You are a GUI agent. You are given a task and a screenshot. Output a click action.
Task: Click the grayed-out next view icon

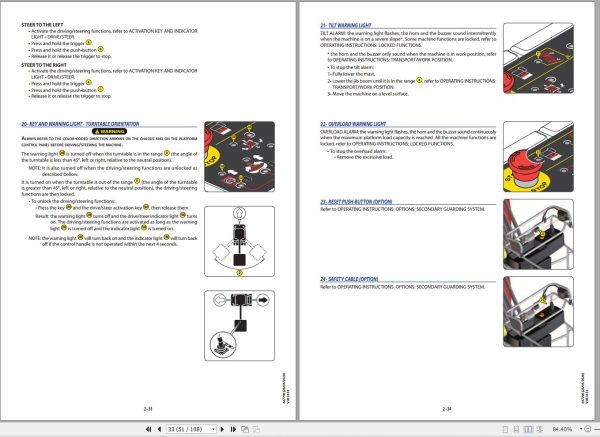click(x=256, y=429)
